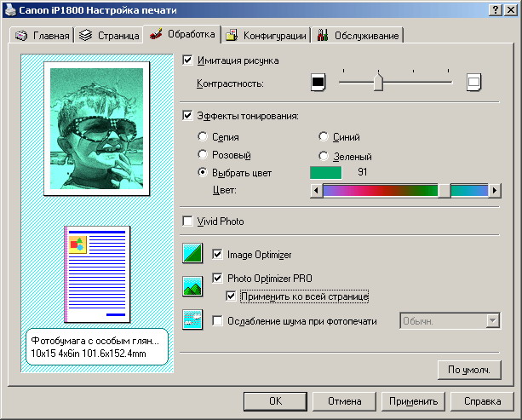The height and width of the screenshot is (420, 522).
Task: Disable the Имитация рисунка checkbox
Action: click(188, 60)
